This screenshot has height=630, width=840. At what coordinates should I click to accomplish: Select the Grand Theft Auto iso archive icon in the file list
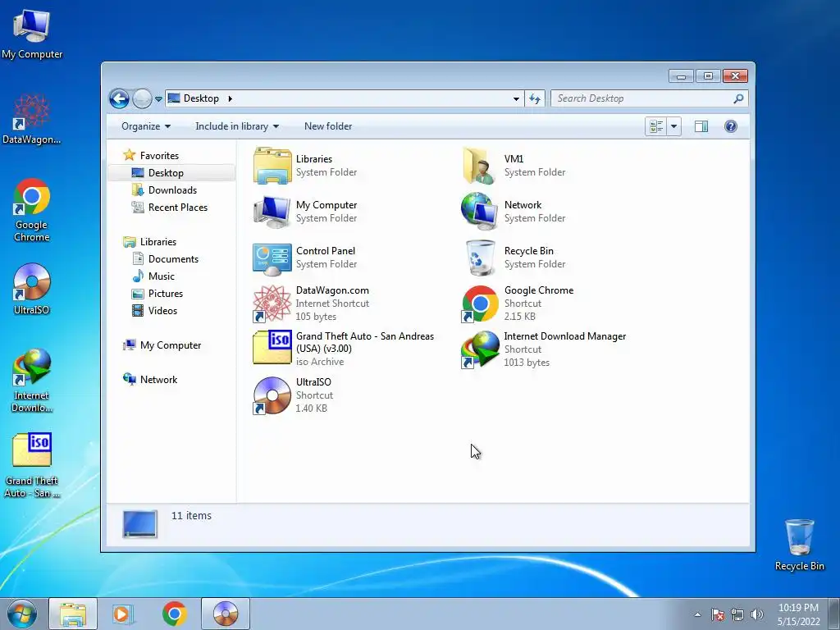pyautogui.click(x=272, y=347)
